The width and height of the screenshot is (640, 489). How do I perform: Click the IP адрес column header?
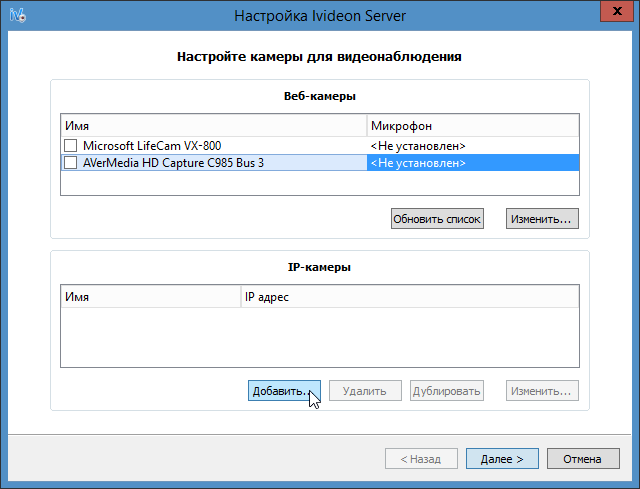408,297
